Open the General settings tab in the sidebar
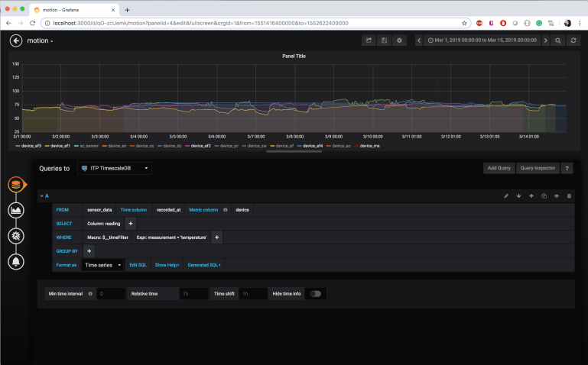Screen dimensions: 588x365 [x=15, y=236]
